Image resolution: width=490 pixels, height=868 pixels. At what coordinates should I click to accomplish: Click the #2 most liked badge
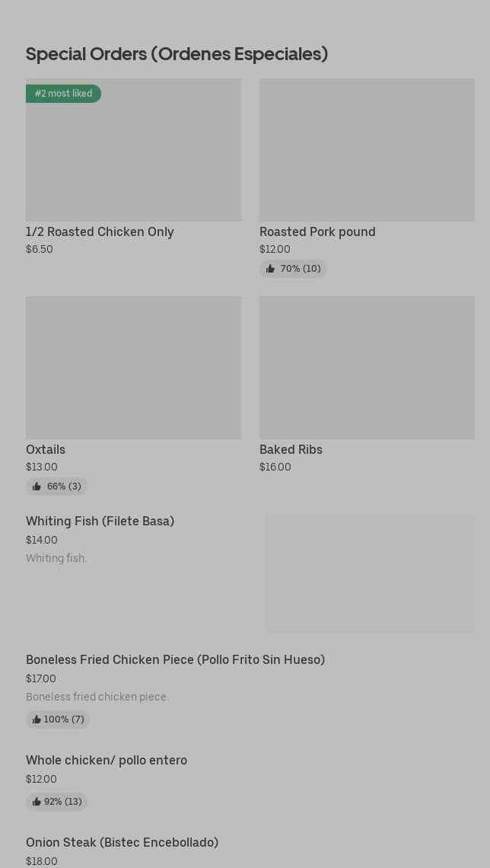pyautogui.click(x=64, y=94)
